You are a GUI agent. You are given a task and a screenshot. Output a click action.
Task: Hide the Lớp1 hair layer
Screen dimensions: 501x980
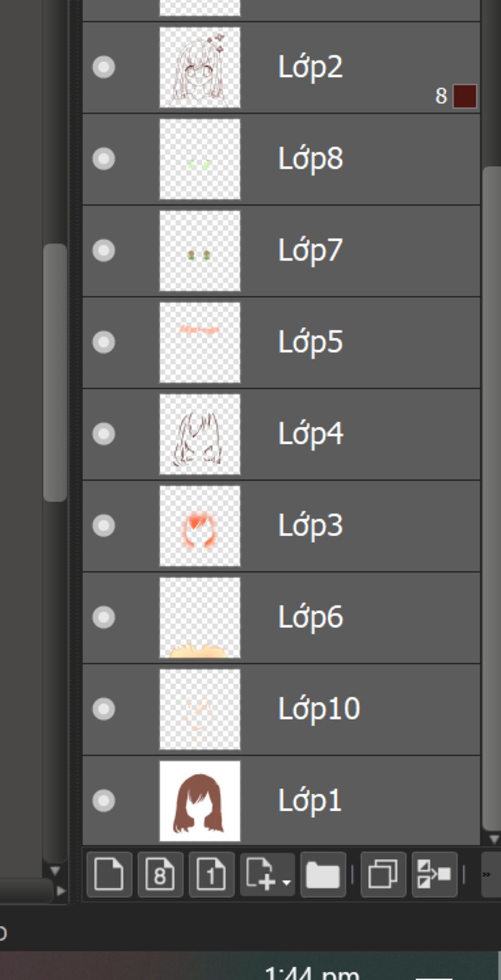[104, 801]
